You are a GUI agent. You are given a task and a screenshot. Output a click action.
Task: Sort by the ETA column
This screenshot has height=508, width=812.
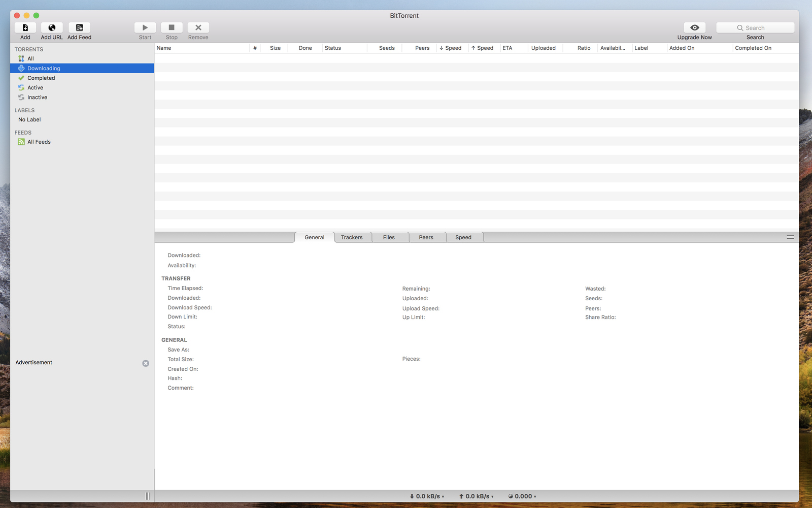click(514, 48)
